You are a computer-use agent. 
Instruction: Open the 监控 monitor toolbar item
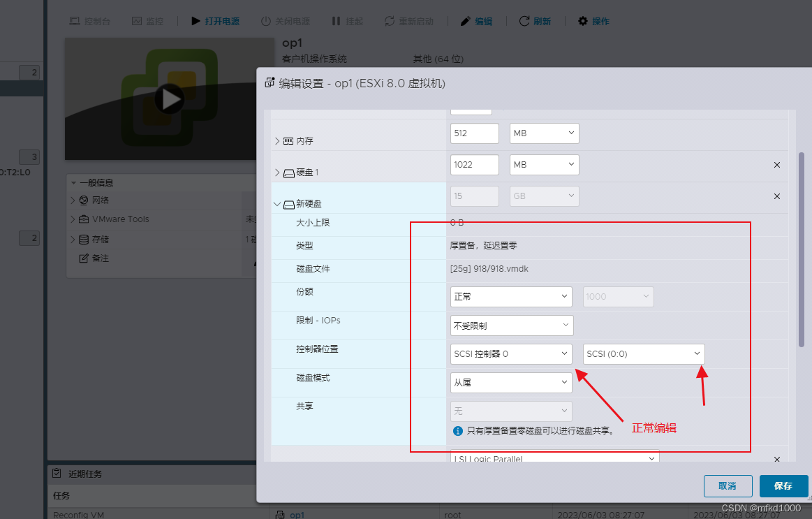tap(147, 21)
